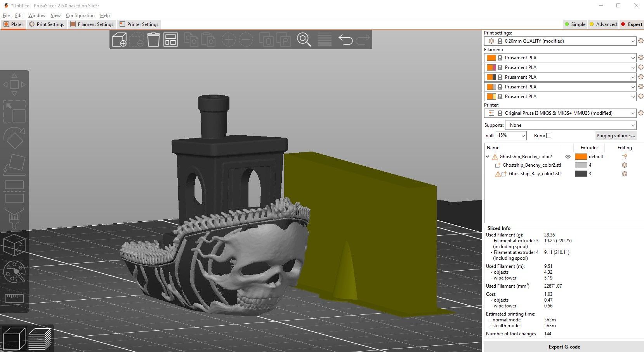Click the Split to objects icon
Viewport: 644px width, 352px height.
[266, 40]
